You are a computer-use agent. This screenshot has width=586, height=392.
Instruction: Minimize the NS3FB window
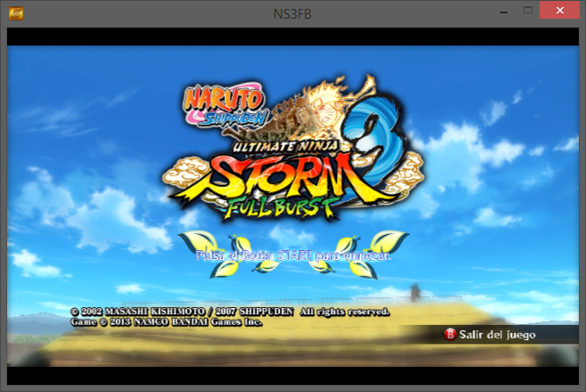coord(504,12)
